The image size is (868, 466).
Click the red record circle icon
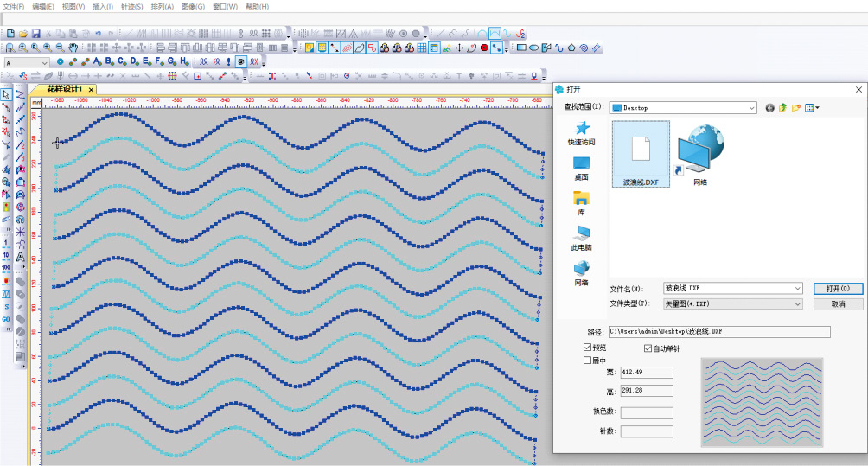tap(484, 48)
